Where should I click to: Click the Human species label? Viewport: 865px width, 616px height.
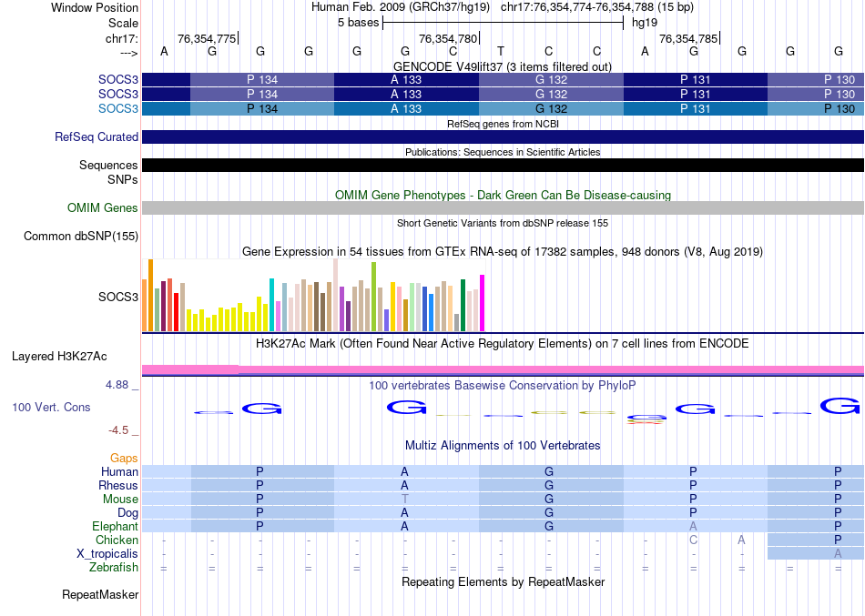[119, 471]
